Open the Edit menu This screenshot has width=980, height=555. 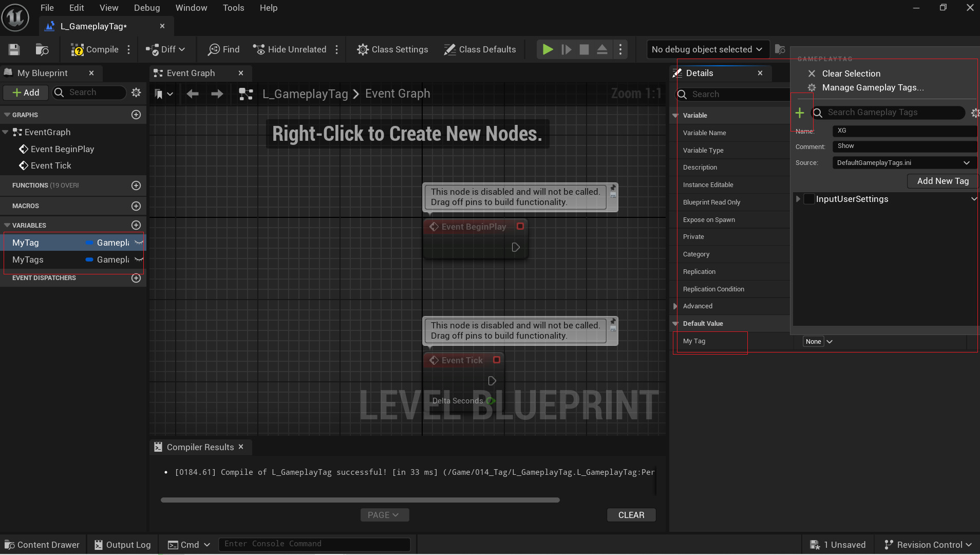click(77, 8)
